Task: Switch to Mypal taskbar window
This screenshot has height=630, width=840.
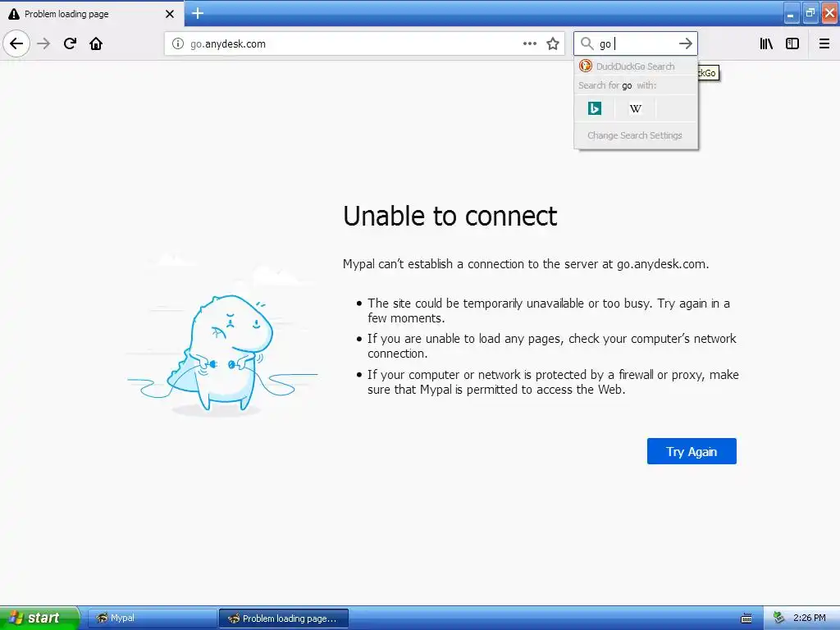Action: pyautogui.click(x=152, y=619)
